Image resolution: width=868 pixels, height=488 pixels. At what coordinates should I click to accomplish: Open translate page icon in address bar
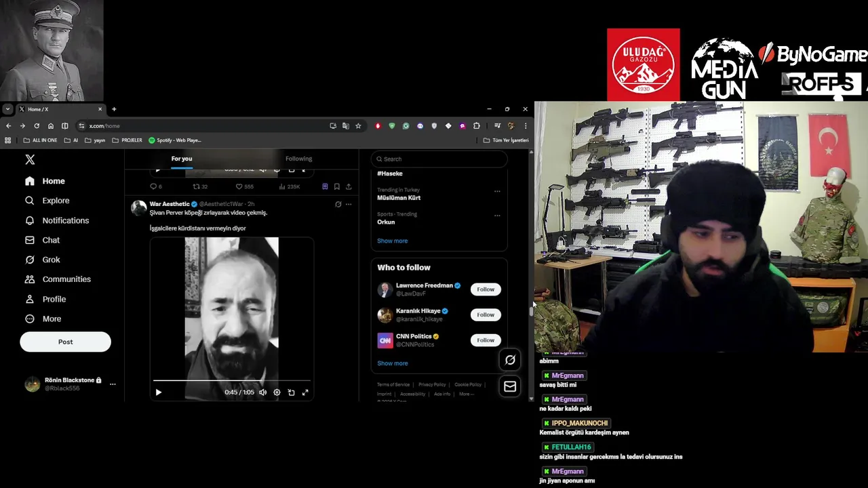tap(345, 125)
